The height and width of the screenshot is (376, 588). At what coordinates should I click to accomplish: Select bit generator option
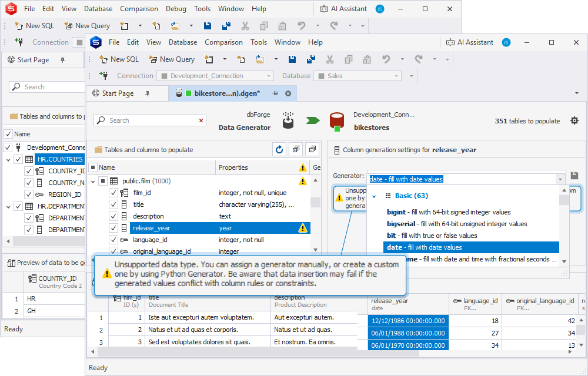tap(471, 236)
